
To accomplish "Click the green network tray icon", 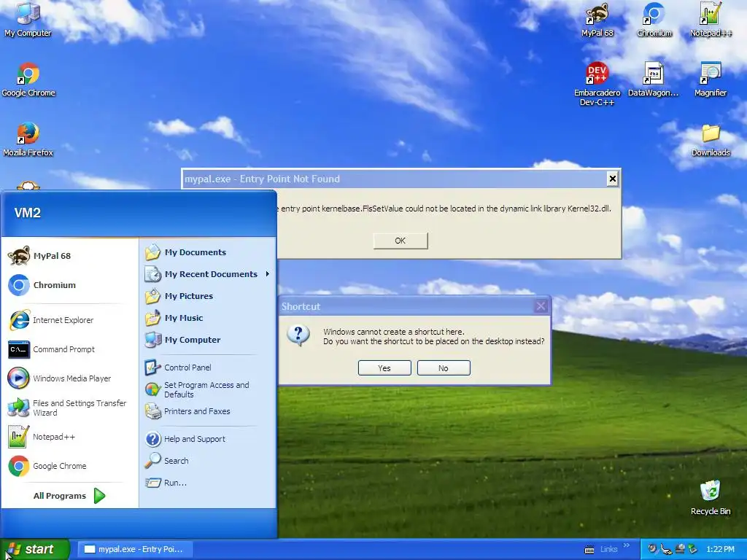I will tap(692, 549).
